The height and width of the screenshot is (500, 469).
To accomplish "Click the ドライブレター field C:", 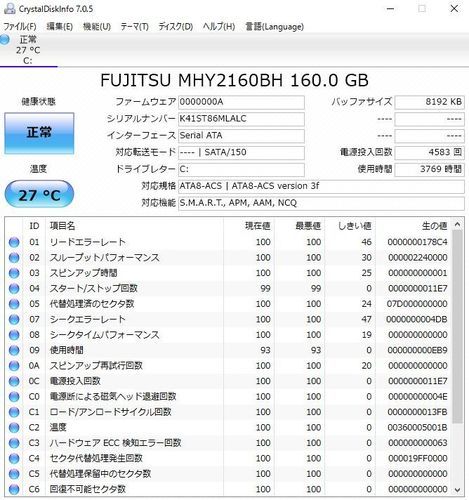I will pos(241,169).
